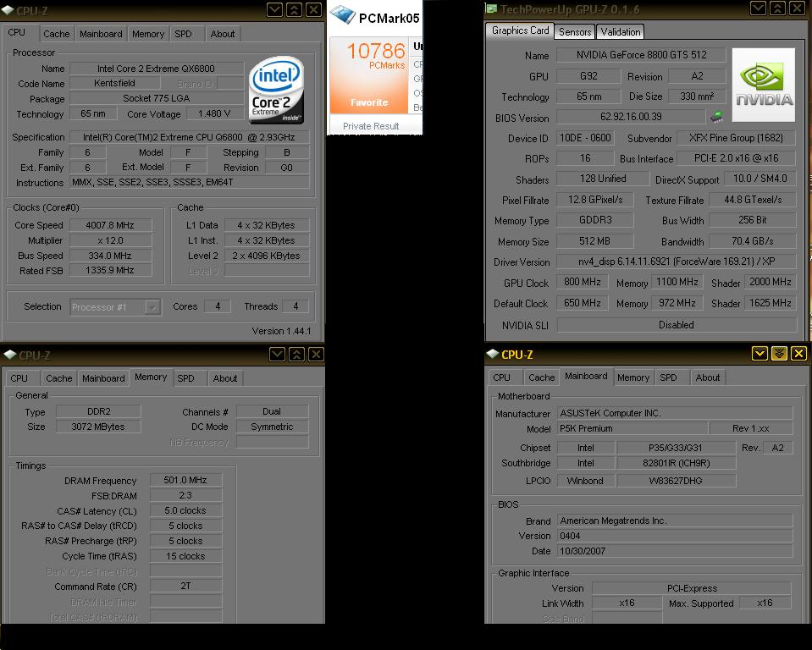Close the GPU-Z window

point(797,8)
